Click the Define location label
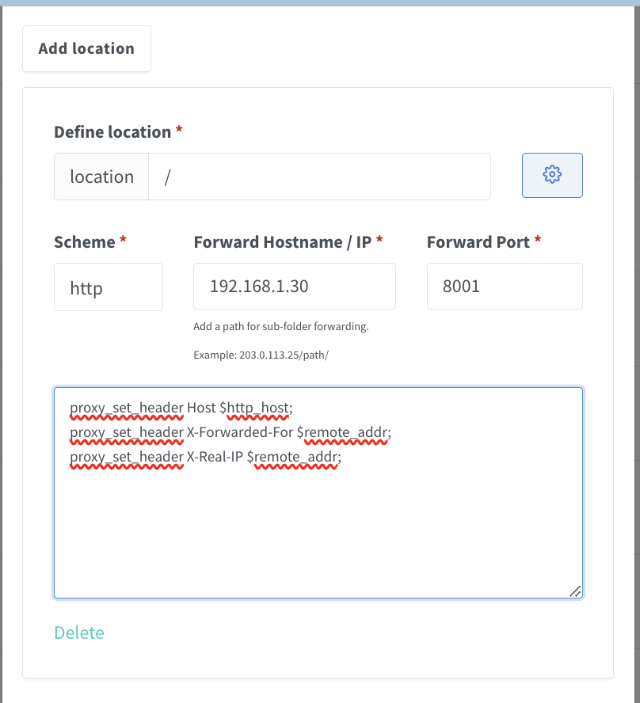 pos(113,132)
